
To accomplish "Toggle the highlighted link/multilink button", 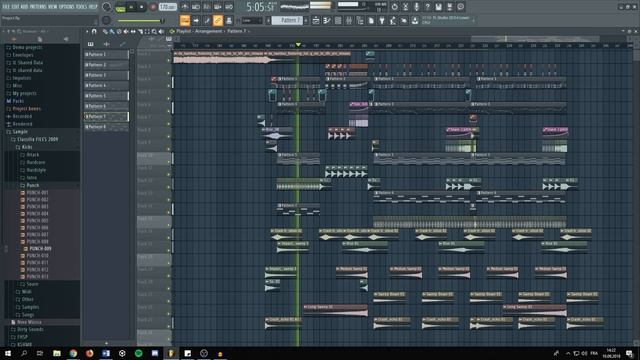I will pyautogui.click(x=218, y=20).
